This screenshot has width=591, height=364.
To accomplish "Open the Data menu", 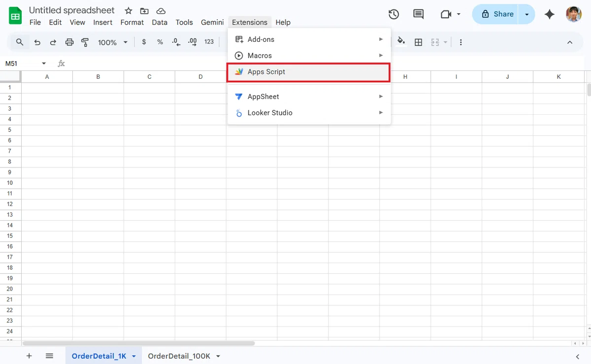I will (160, 22).
